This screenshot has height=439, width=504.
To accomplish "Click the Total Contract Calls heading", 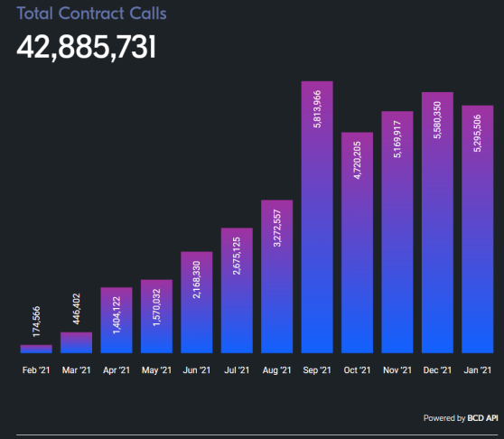I will [91, 14].
